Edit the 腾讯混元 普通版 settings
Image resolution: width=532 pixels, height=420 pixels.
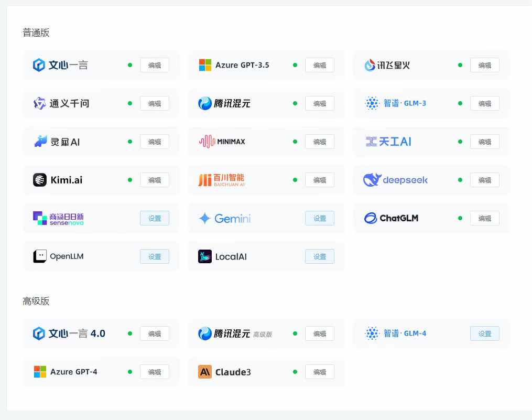click(x=320, y=103)
